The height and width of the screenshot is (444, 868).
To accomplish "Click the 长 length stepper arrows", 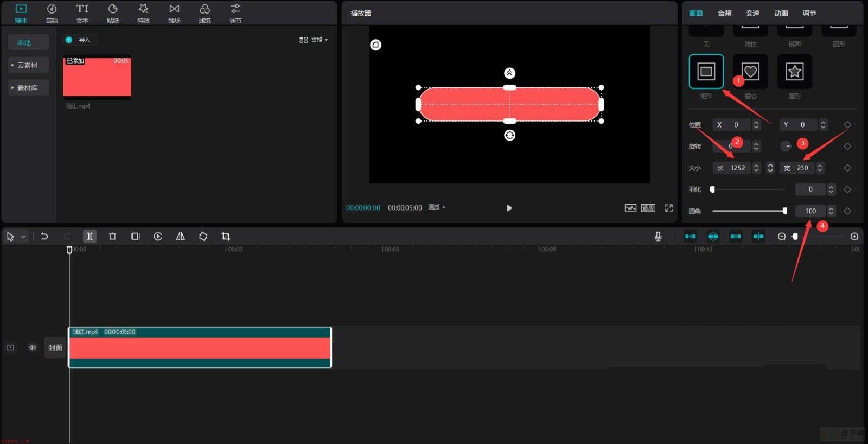I will tap(756, 168).
